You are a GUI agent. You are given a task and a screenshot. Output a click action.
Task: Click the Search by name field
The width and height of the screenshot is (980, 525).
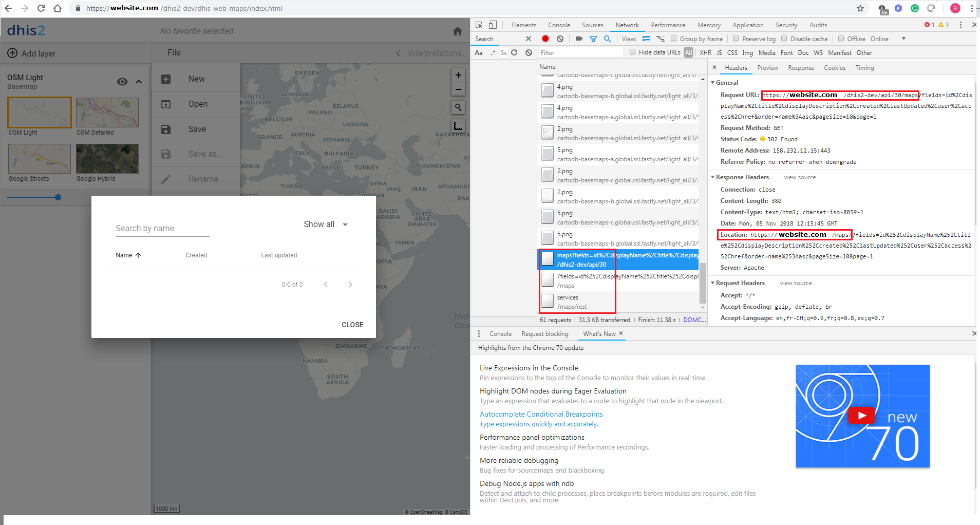(x=162, y=229)
